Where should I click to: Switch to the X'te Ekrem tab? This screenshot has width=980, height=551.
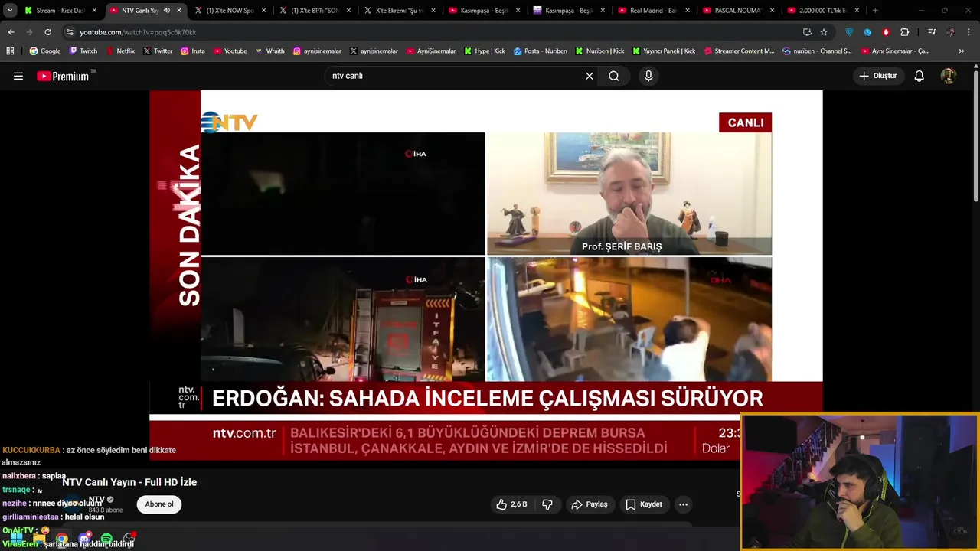(399, 10)
